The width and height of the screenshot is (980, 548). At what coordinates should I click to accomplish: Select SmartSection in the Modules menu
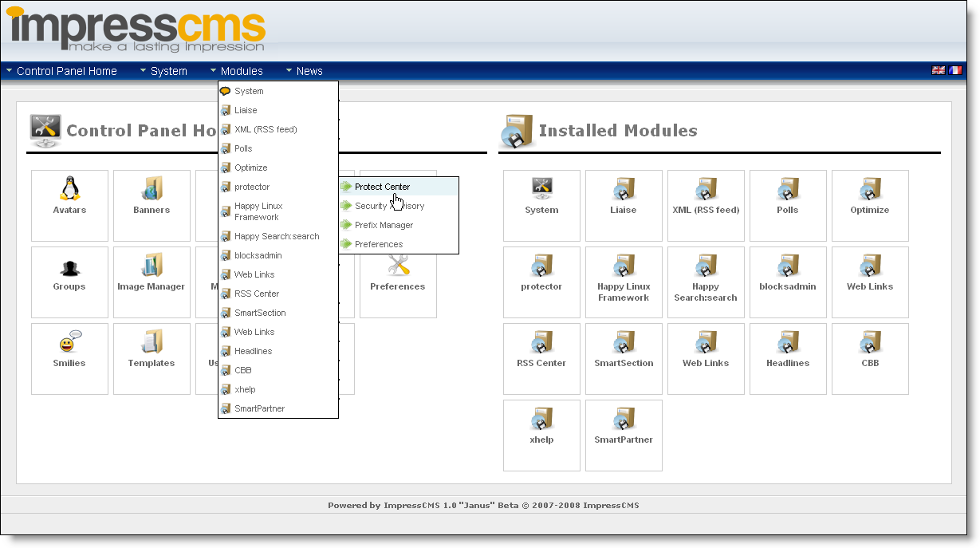(x=260, y=313)
